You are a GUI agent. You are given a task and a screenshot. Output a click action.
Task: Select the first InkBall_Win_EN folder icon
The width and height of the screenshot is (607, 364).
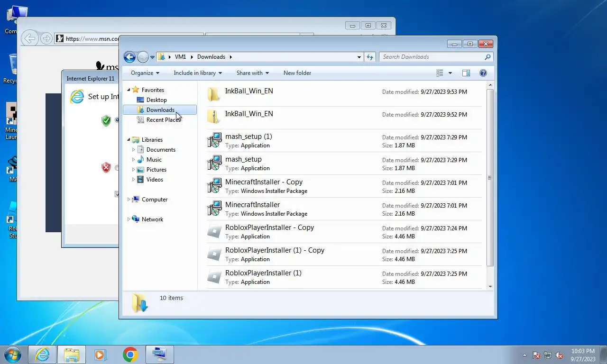[214, 95]
